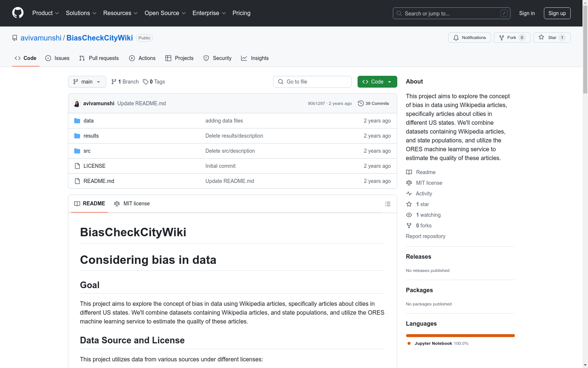588x368 pixels.
Task: Expand the Solutions menu
Action: click(x=81, y=13)
